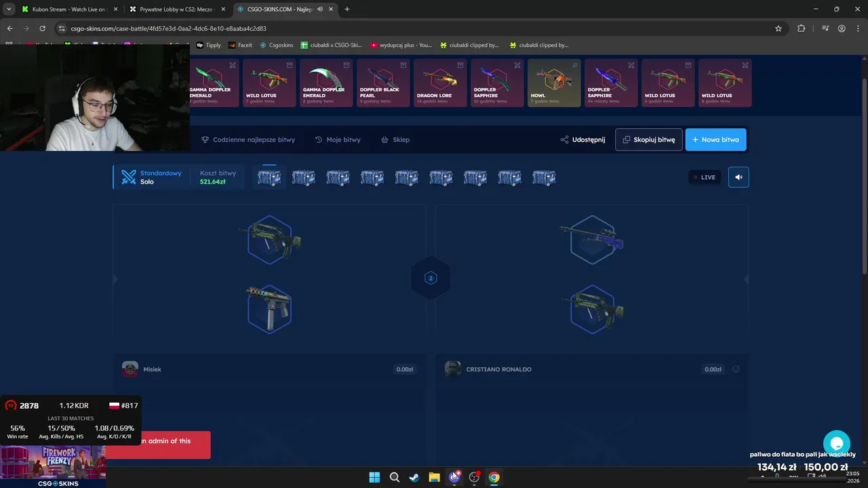Image resolution: width=868 pixels, height=488 pixels.
Task: Select the sixth case in battle row
Action: tap(441, 178)
